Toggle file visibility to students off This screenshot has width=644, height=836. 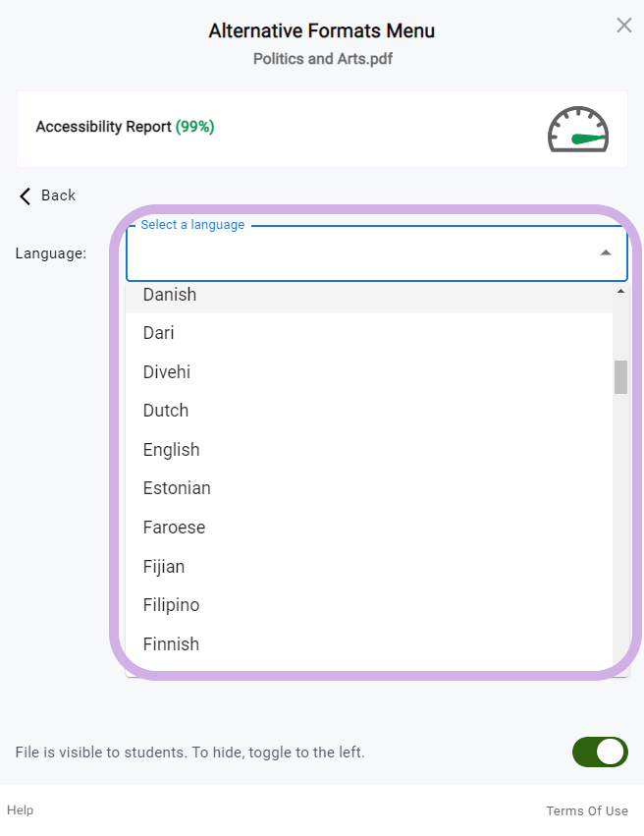(x=600, y=752)
